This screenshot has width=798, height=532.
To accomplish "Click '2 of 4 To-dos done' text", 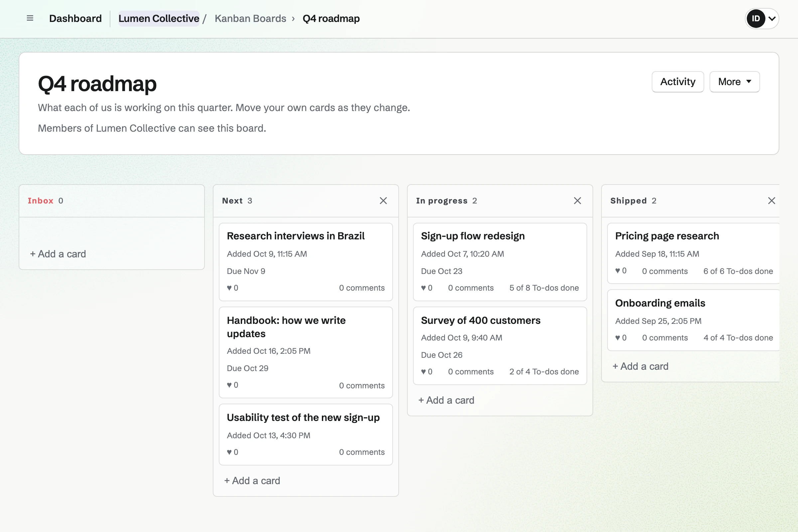I will 544,371.
